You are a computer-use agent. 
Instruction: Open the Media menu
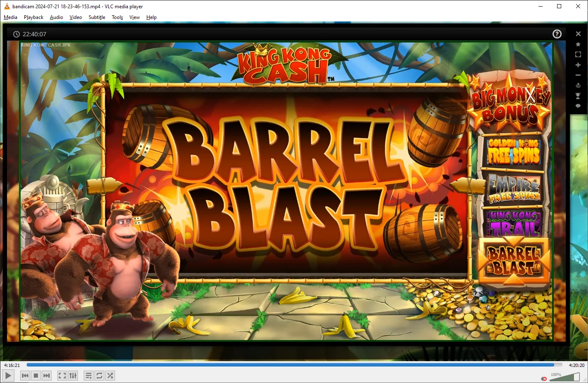[10, 17]
